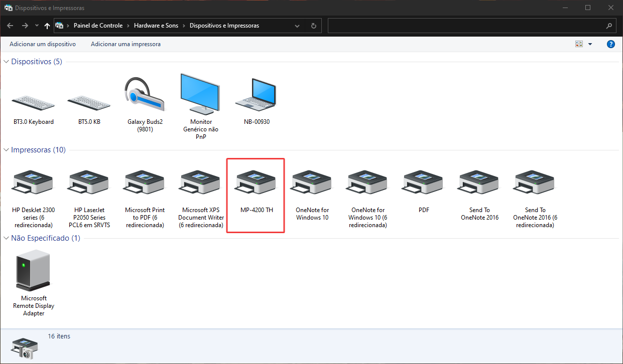The width and height of the screenshot is (623, 364).
Task: Click Adicionar uma impressora
Action: pos(126,44)
